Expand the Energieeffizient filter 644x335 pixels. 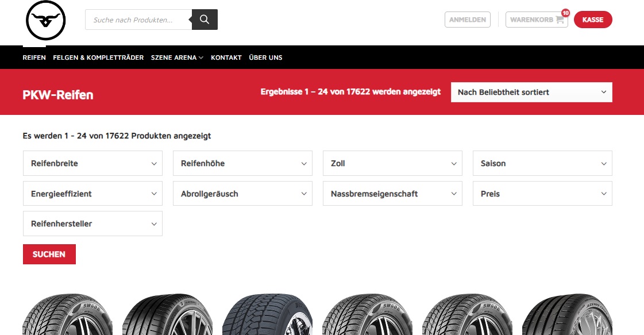pos(93,194)
